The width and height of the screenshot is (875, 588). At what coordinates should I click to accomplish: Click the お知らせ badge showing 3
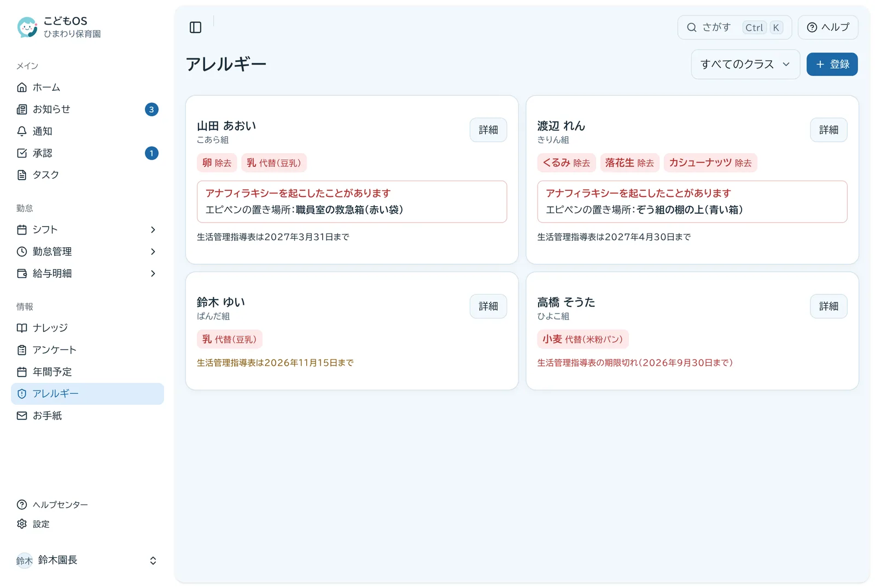point(151,109)
